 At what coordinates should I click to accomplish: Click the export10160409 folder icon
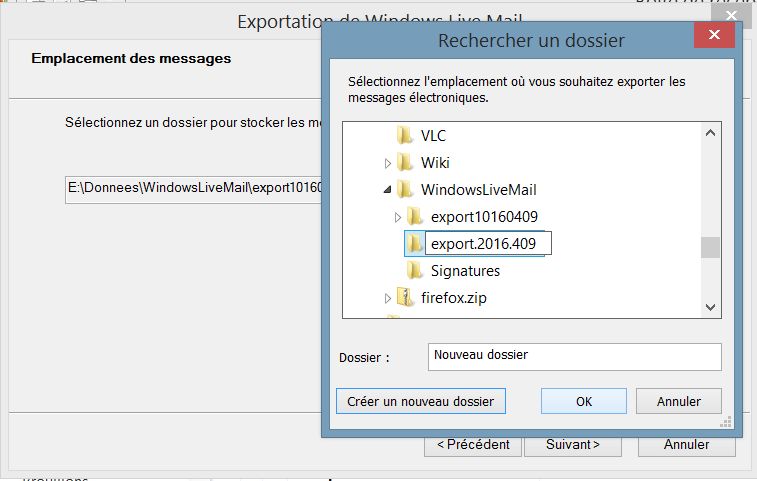(x=415, y=216)
